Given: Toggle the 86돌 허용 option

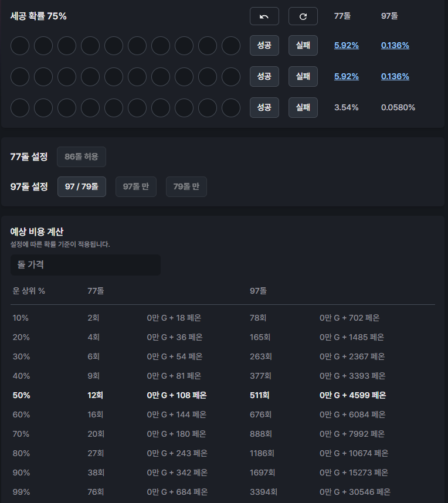Looking at the screenshot, I should [82, 157].
